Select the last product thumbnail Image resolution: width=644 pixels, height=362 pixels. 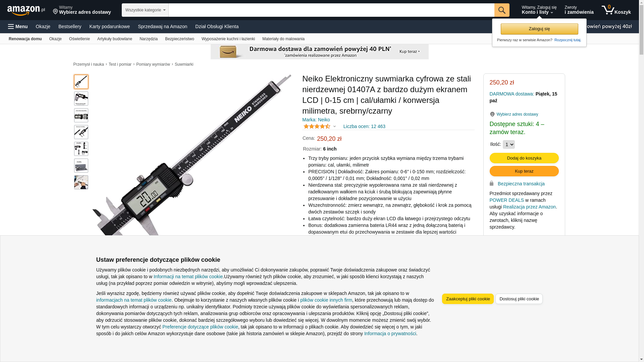(x=81, y=182)
